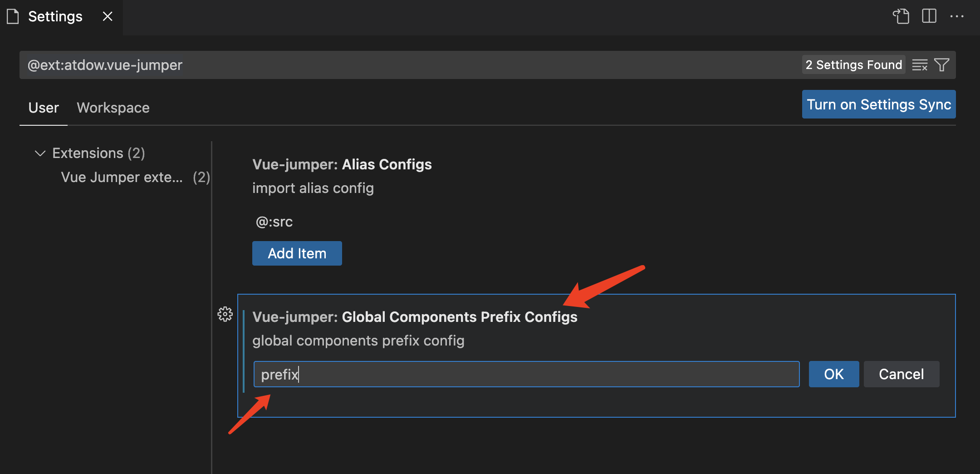
Task: Open the More Actions ellipsis menu
Action: [x=957, y=16]
